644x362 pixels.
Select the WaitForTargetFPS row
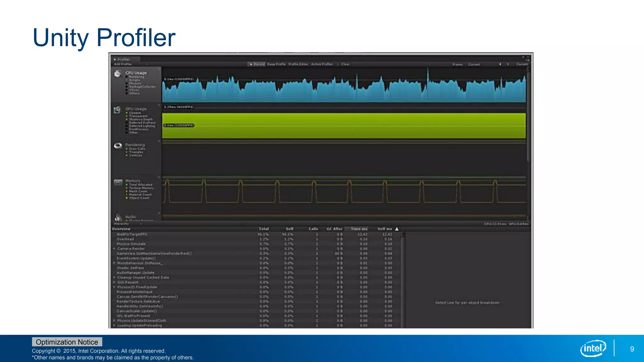tap(132, 234)
